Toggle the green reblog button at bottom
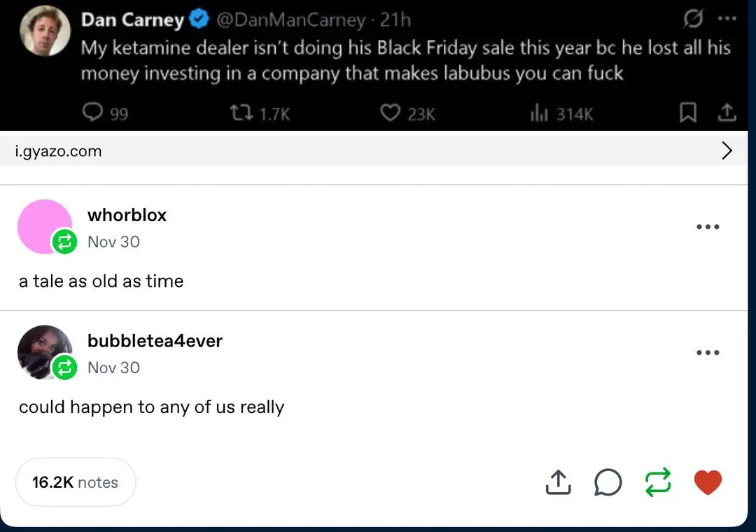The height and width of the screenshot is (532, 756). (657, 482)
